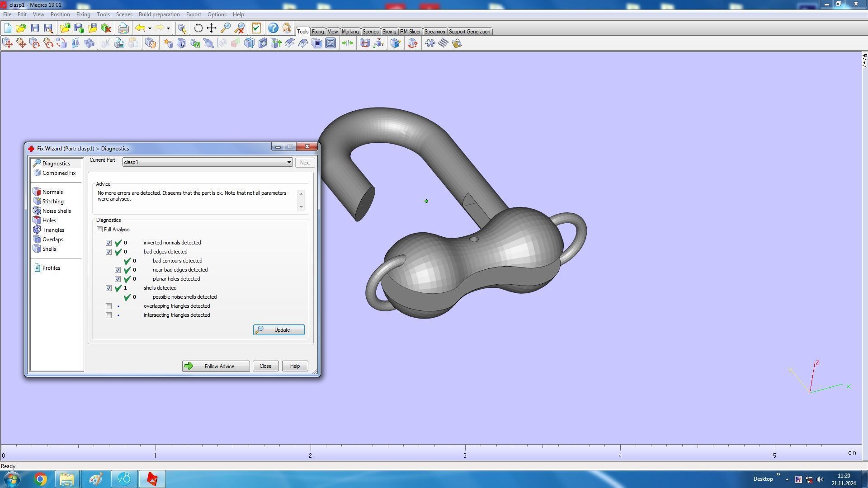This screenshot has width=868, height=488.
Task: Select the Rotate view tool
Action: coord(198,28)
